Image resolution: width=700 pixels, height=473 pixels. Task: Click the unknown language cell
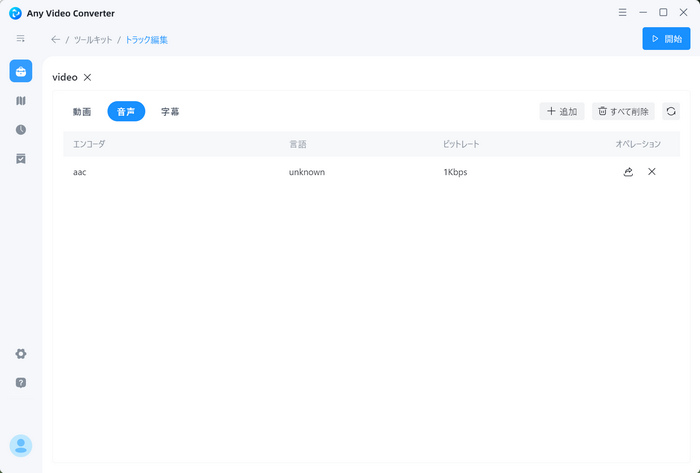click(307, 172)
